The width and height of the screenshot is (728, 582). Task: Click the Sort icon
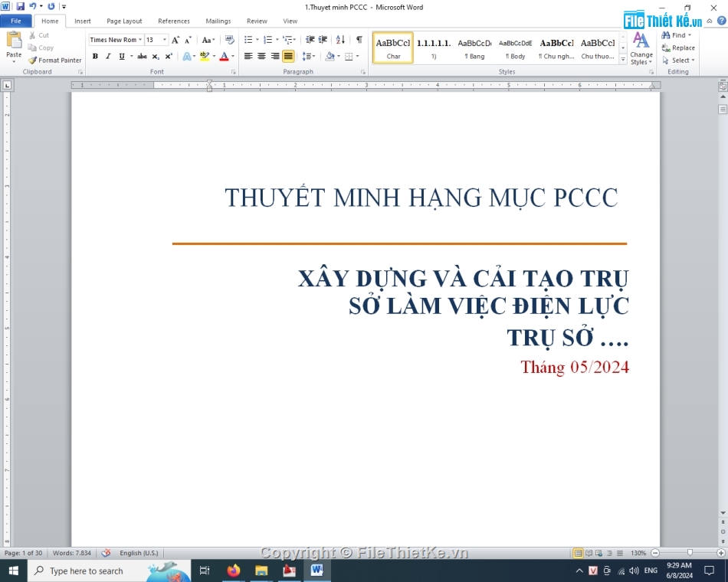click(340, 40)
